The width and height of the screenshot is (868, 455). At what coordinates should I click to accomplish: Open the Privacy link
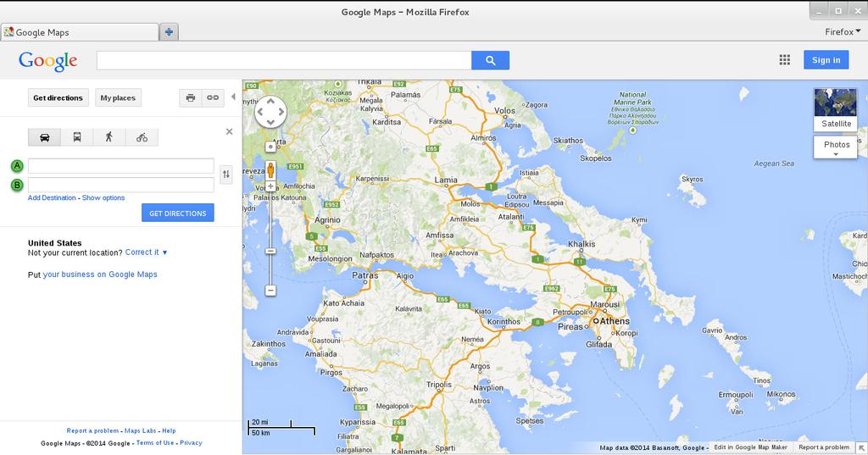point(191,443)
